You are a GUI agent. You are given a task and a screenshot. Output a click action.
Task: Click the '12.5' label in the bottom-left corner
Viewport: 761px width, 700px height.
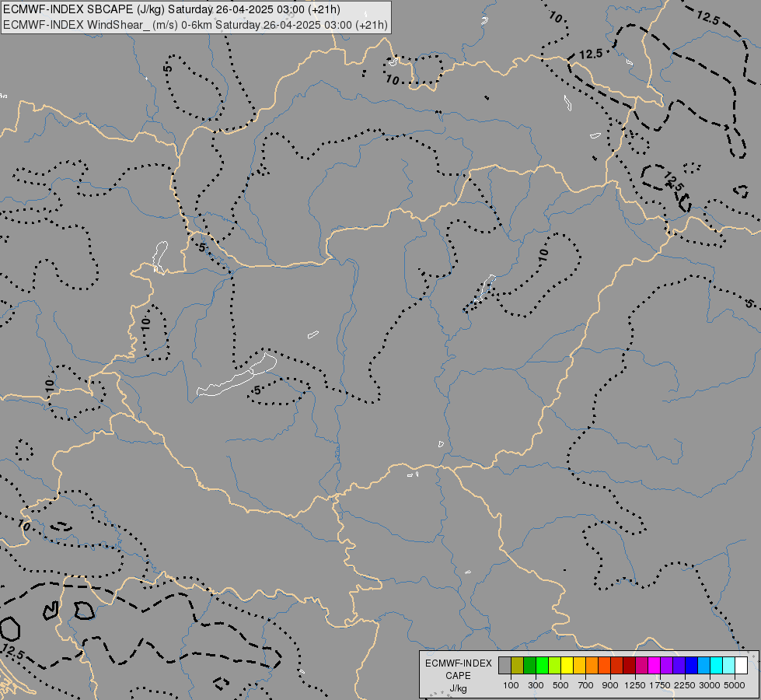click(x=12, y=652)
